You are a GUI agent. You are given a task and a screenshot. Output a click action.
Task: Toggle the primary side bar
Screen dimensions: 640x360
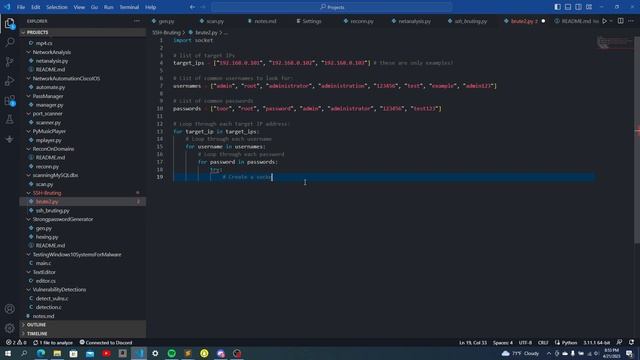[x=558, y=7]
